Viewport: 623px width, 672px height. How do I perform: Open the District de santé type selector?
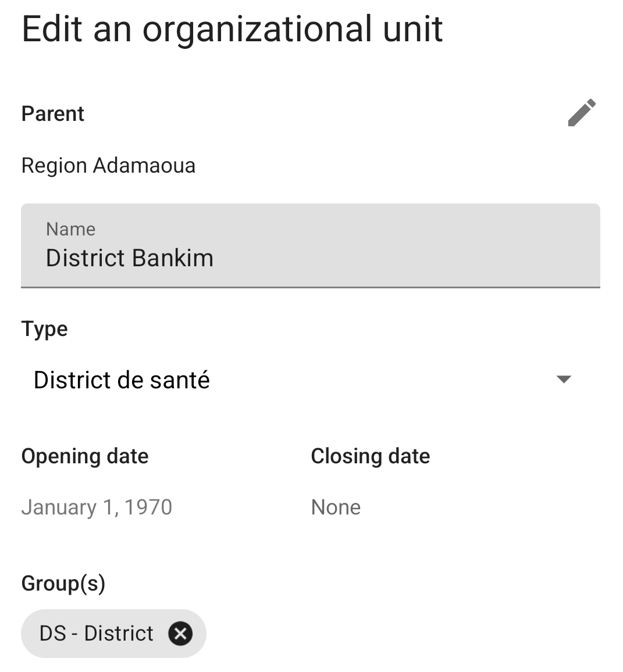point(122,380)
